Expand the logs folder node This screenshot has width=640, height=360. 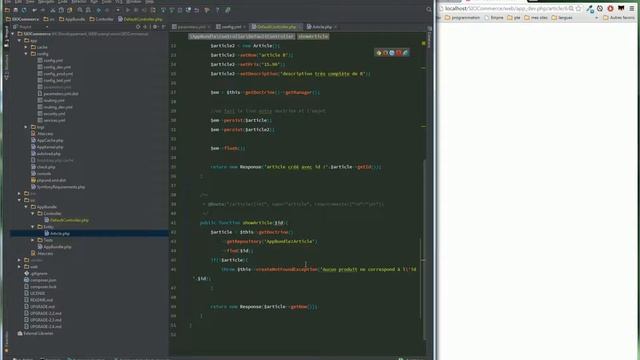(x=27, y=127)
